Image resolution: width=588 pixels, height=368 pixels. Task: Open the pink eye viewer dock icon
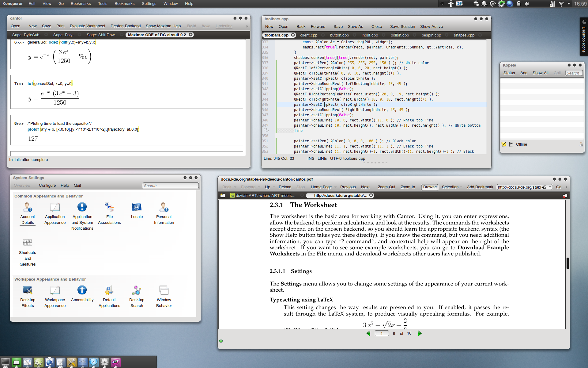115,362
